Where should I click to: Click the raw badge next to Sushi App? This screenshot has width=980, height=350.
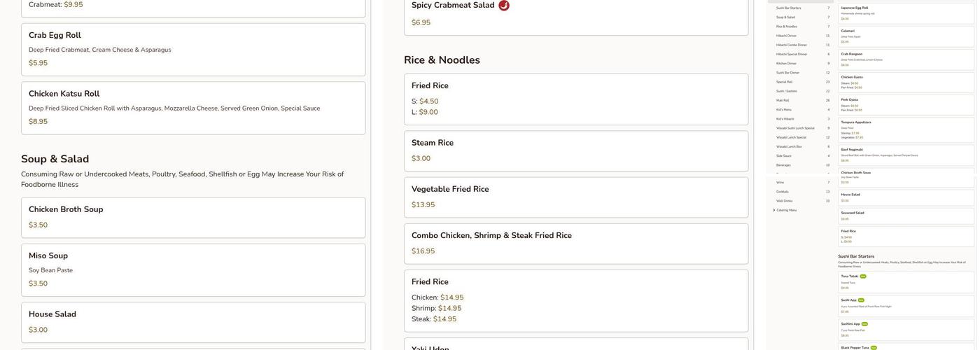[x=861, y=300]
